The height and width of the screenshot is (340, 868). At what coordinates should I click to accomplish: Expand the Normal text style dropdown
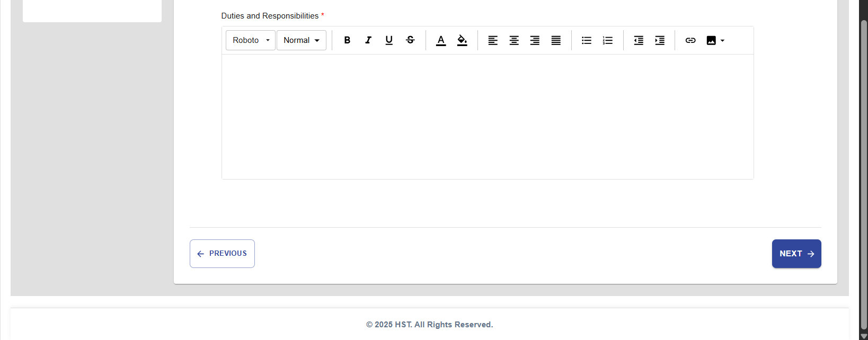click(301, 40)
